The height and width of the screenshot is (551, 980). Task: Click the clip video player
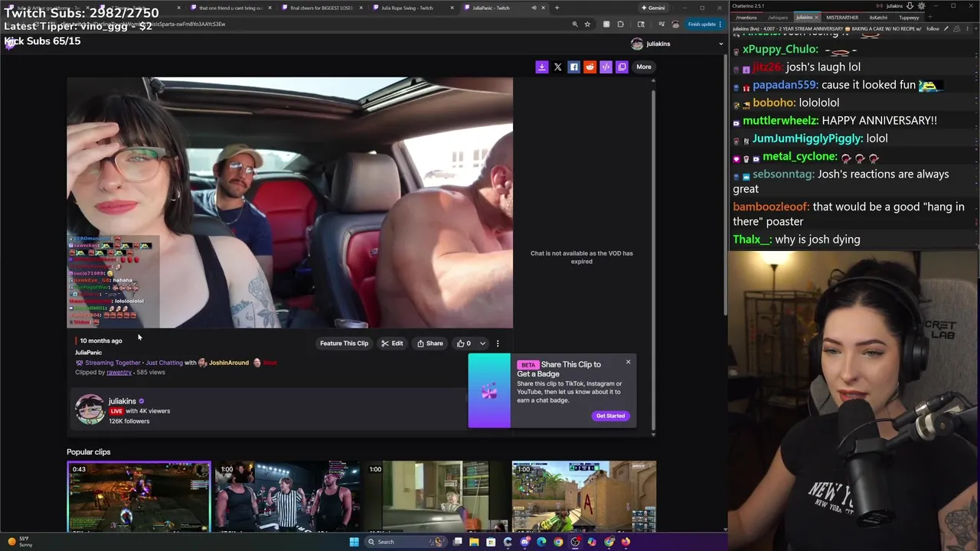[290, 203]
